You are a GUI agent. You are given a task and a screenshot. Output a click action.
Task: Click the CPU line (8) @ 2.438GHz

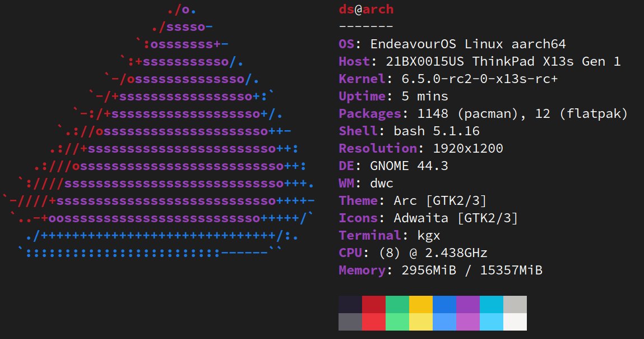[x=413, y=253]
